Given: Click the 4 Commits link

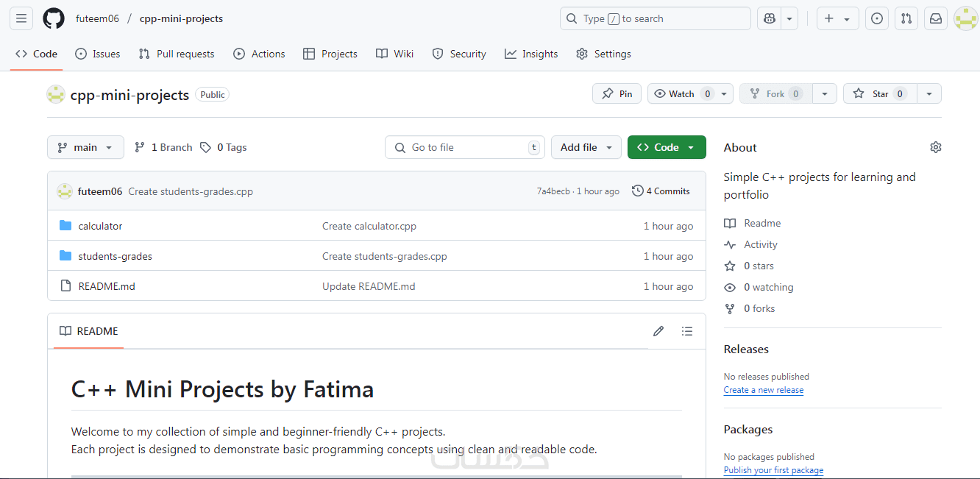Looking at the screenshot, I should tap(661, 191).
